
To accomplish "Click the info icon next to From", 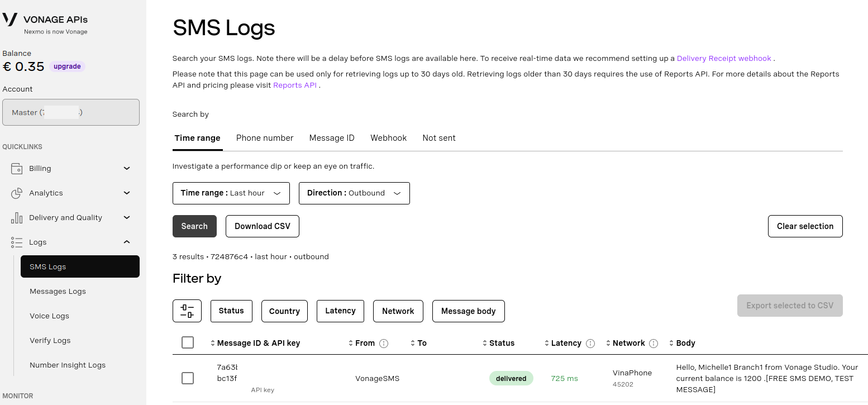I will coord(384,343).
